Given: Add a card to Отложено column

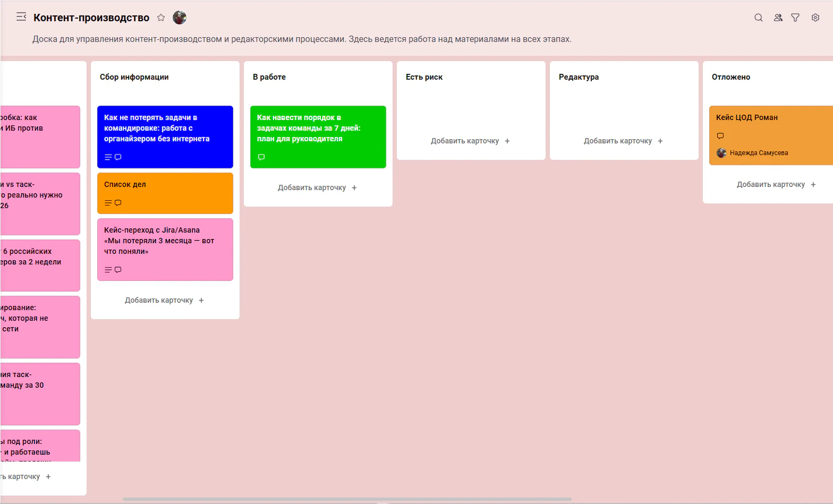Looking at the screenshot, I should coord(776,184).
